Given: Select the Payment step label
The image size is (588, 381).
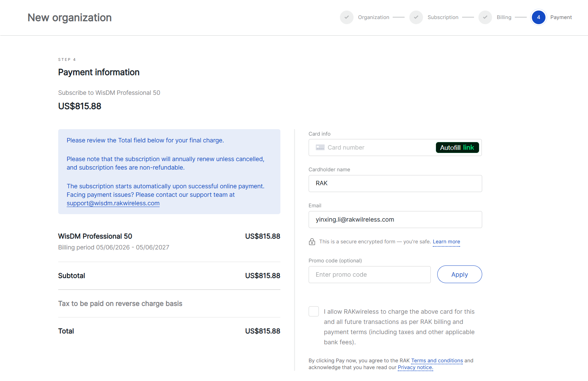Looking at the screenshot, I should point(561,17).
